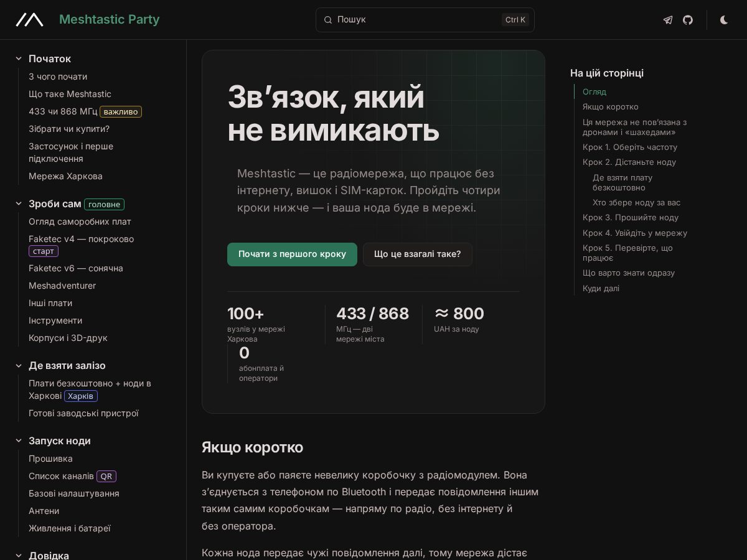Click the QR badge
This screenshot has width=747, height=560.
[x=106, y=476]
